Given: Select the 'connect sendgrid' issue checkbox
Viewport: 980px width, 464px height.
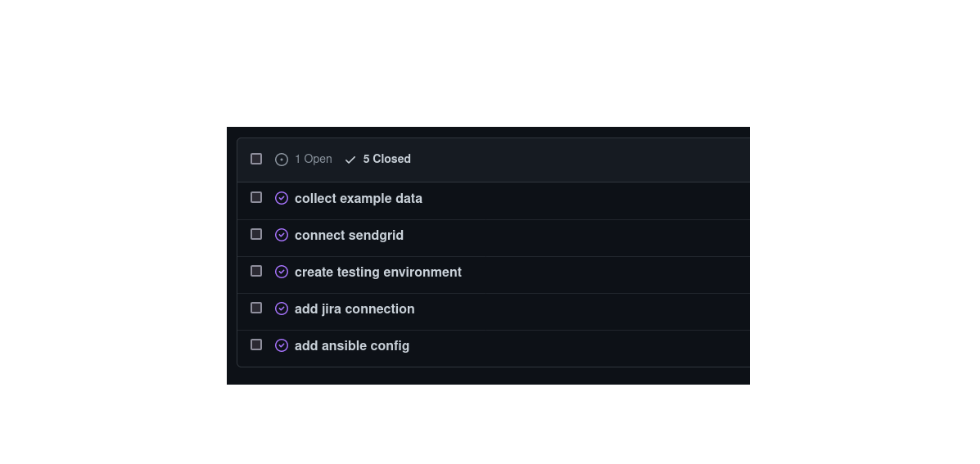Looking at the screenshot, I should (x=256, y=234).
